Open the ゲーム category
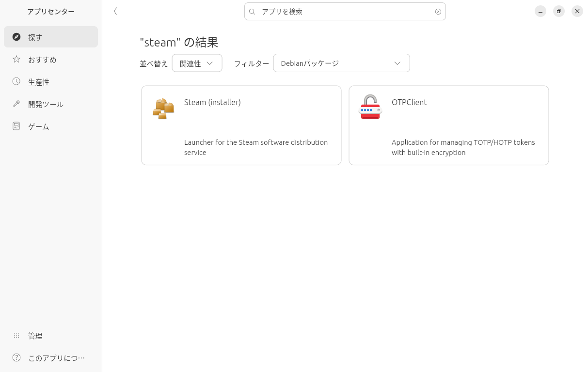 pyautogui.click(x=51, y=126)
